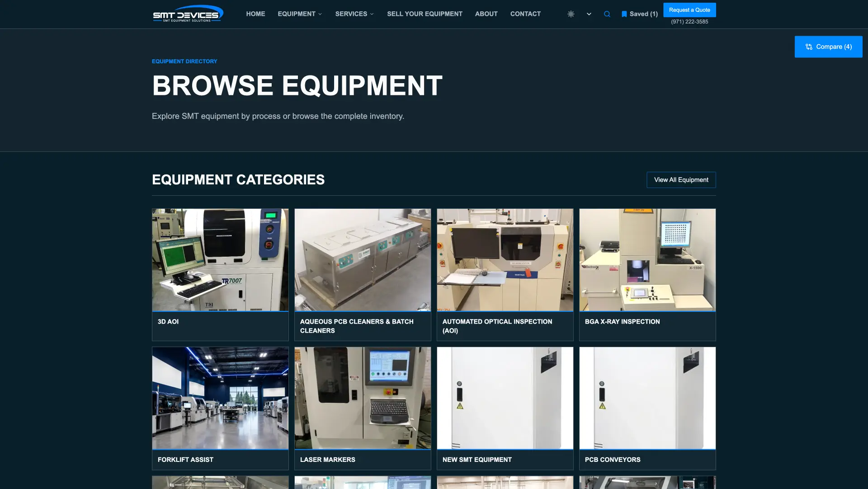Click the BGA X-Ray Inspection label
Image resolution: width=868 pixels, height=489 pixels.
click(x=622, y=322)
